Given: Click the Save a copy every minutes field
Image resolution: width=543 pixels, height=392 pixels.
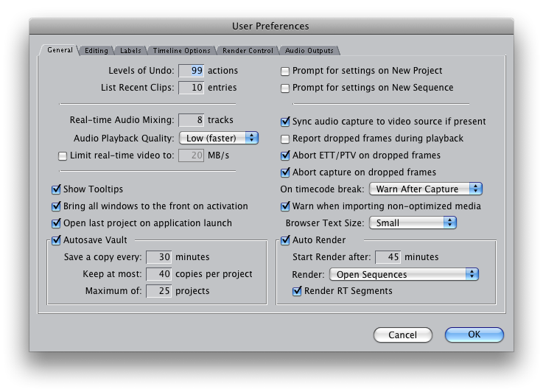Looking at the screenshot, I should pyautogui.click(x=159, y=257).
